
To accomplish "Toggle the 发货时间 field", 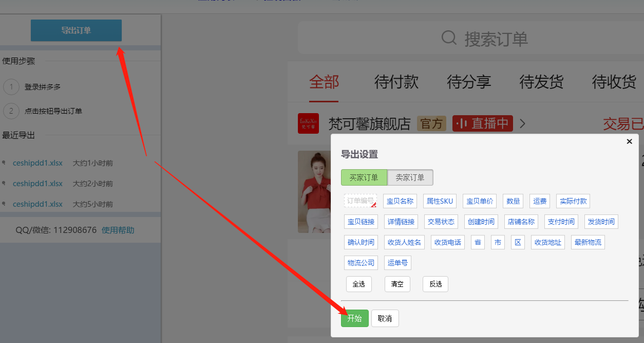I will [x=601, y=222].
